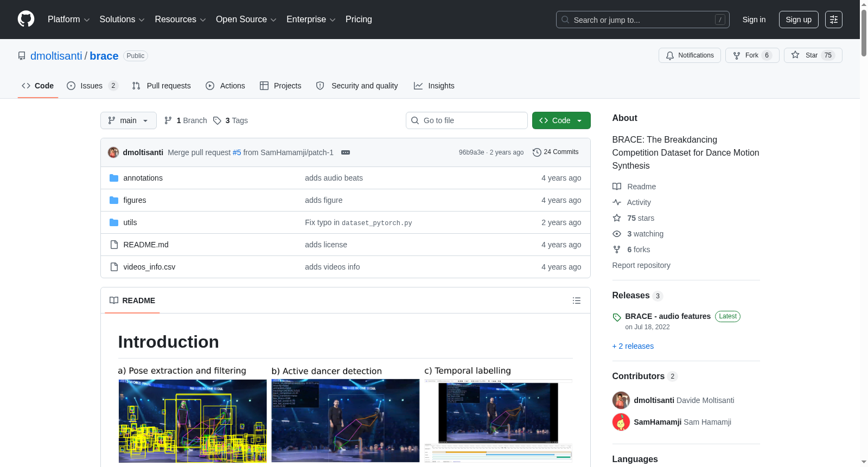Open the annotations folder name
Viewport: 868px width, 467px height.
click(143, 178)
